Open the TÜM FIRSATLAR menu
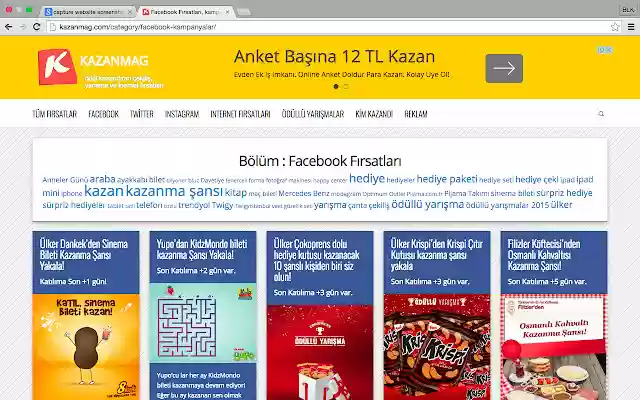Viewport: 640px width, 400px height. click(x=54, y=114)
